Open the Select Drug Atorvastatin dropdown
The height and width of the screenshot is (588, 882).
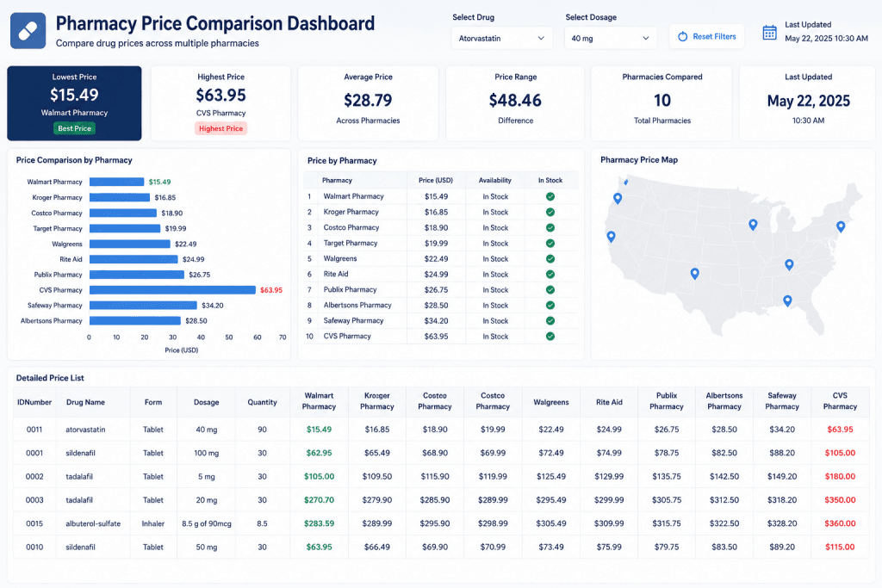point(501,38)
